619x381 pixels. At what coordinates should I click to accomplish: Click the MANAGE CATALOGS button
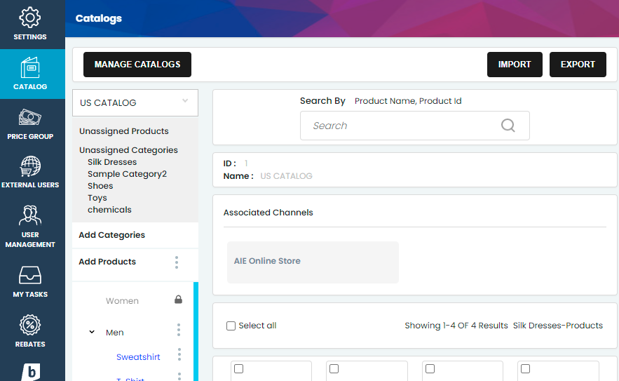(x=137, y=64)
